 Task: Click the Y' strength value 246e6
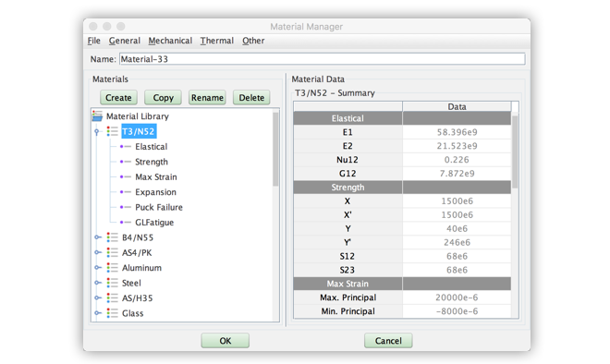(457, 242)
